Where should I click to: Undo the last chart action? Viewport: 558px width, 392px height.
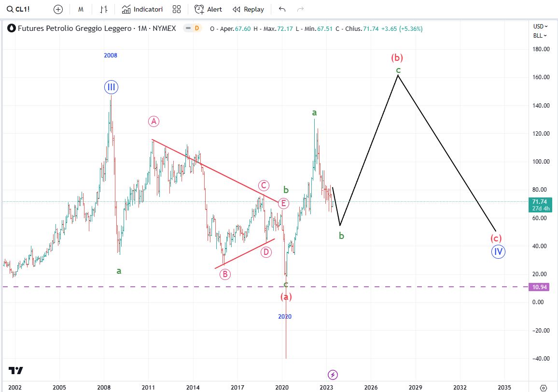[x=282, y=9]
